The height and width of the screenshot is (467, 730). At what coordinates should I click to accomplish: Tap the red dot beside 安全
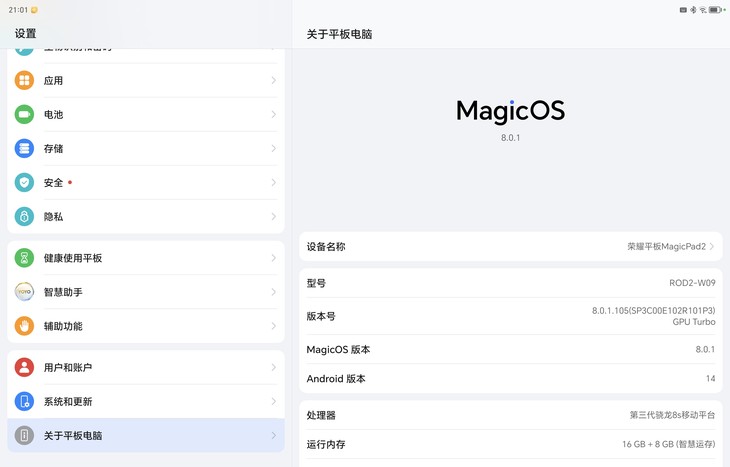70,182
